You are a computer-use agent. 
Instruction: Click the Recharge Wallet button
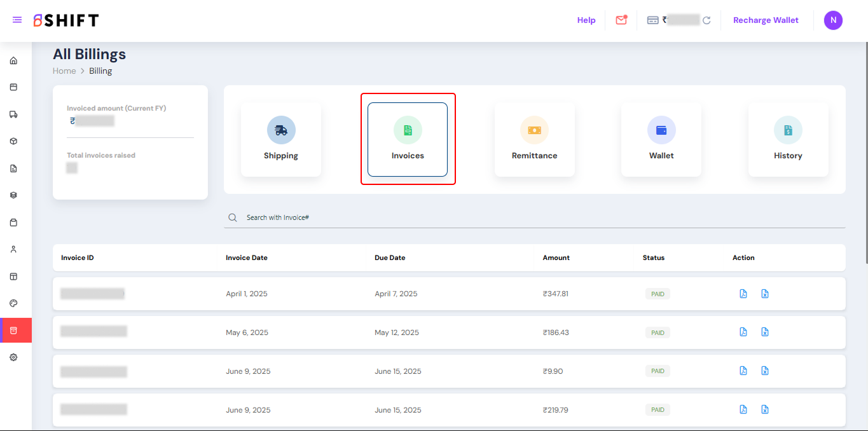tap(766, 20)
